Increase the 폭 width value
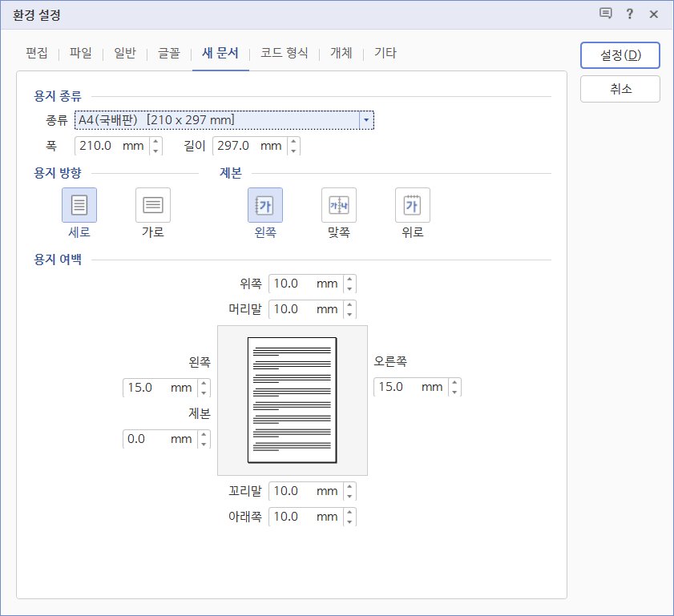 click(155, 141)
